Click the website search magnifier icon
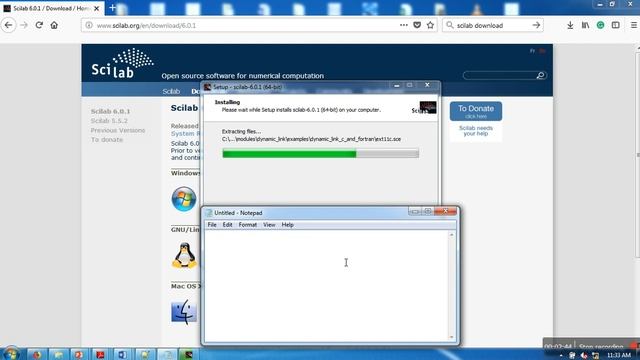 click(540, 75)
